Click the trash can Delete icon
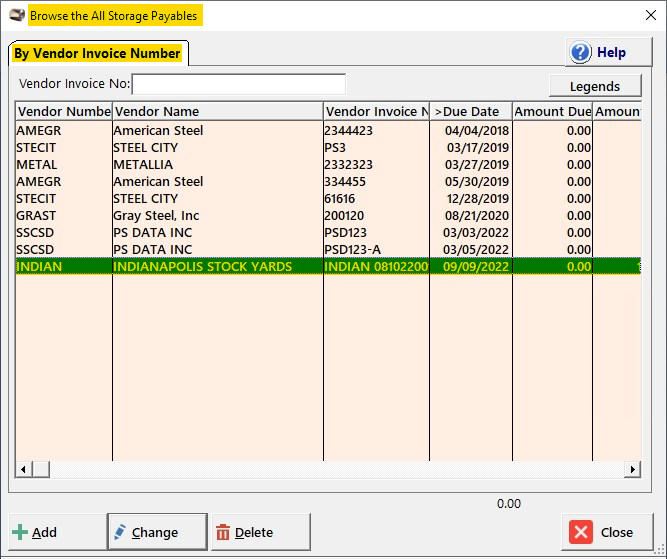 point(223,532)
